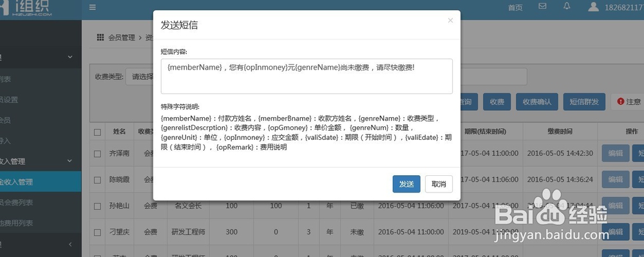This screenshot has width=644, height=257.
Task: Open the mail envelope icon in header
Action: click(x=542, y=6)
